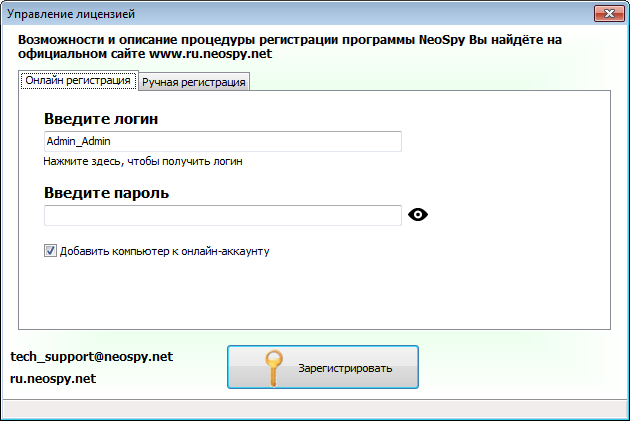Click the bold NeoSpy description header text
The image size is (630, 421).
(x=290, y=47)
